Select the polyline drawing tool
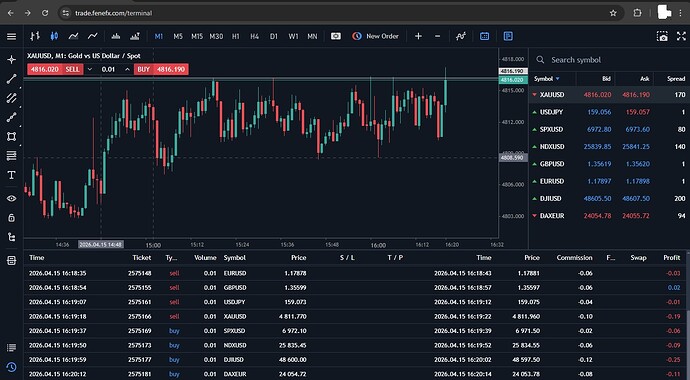690x380 pixels. pos(11,117)
